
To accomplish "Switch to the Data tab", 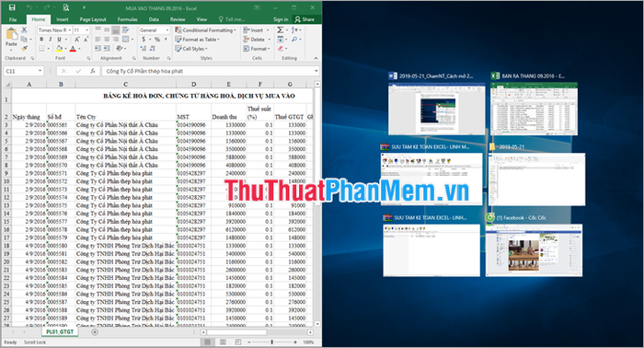I will point(154,19).
